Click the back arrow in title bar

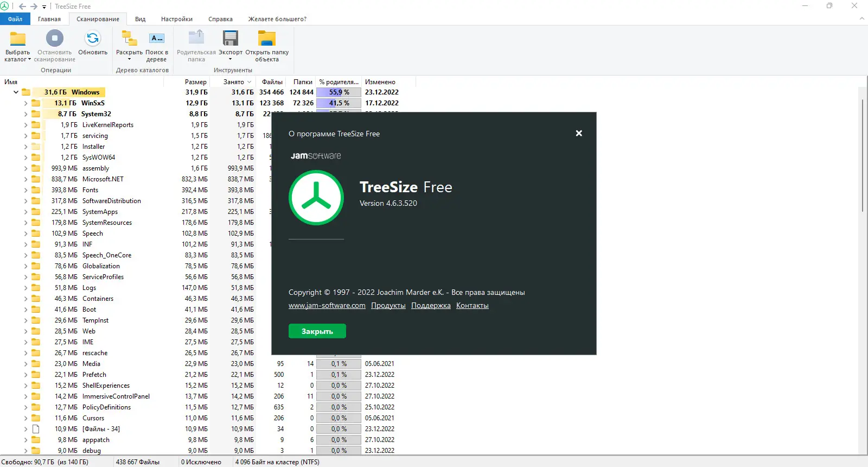coord(22,7)
